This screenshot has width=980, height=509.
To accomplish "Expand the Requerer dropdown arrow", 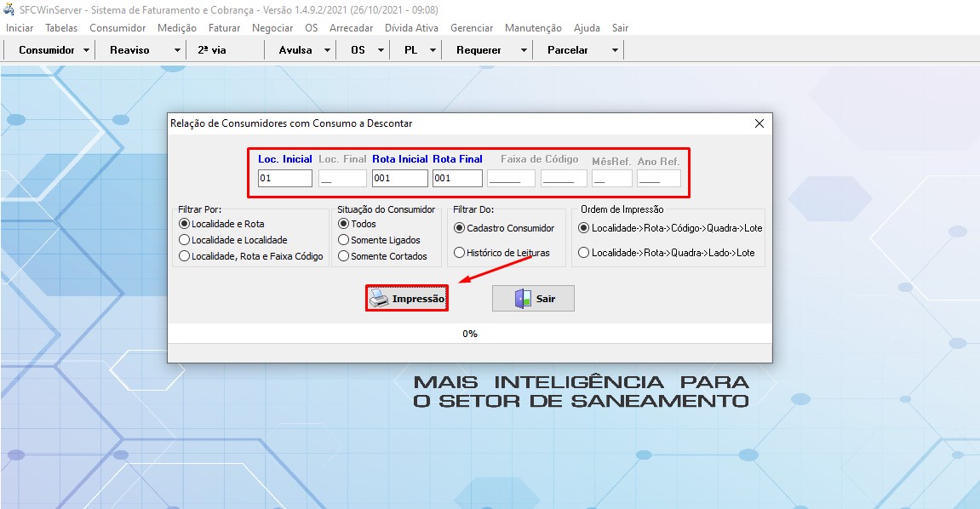I will [x=524, y=50].
